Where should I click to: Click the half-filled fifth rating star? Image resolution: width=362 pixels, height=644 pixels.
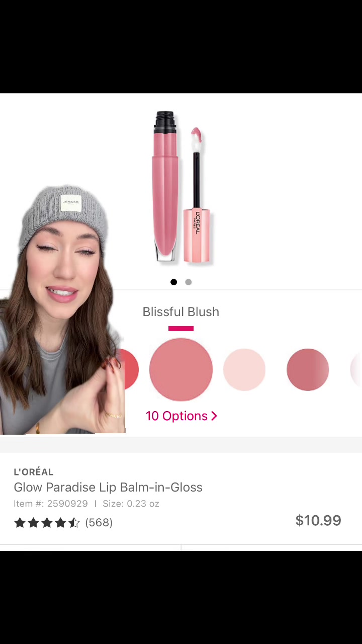tap(74, 523)
